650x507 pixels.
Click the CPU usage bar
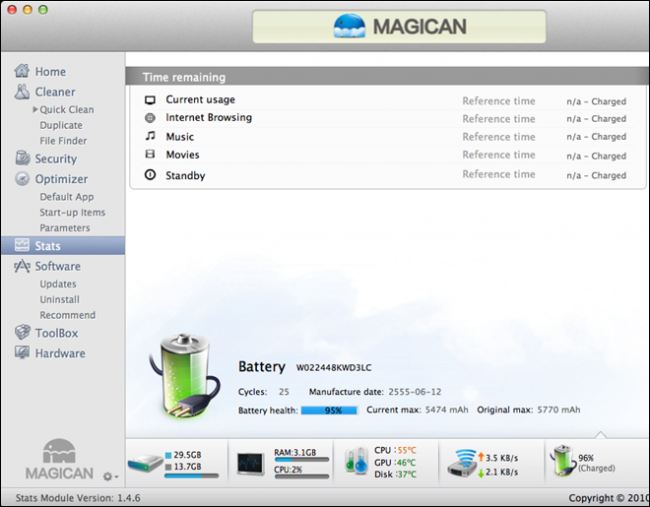pyautogui.click(x=301, y=476)
